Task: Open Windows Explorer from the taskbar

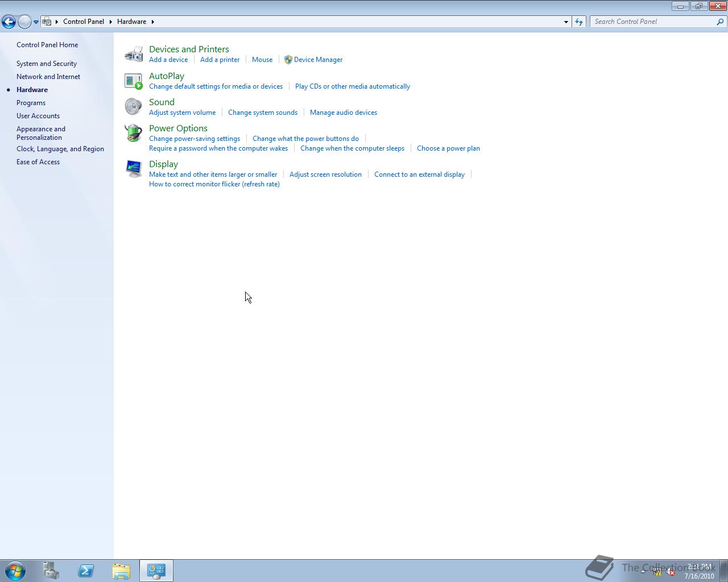Action: point(121,571)
